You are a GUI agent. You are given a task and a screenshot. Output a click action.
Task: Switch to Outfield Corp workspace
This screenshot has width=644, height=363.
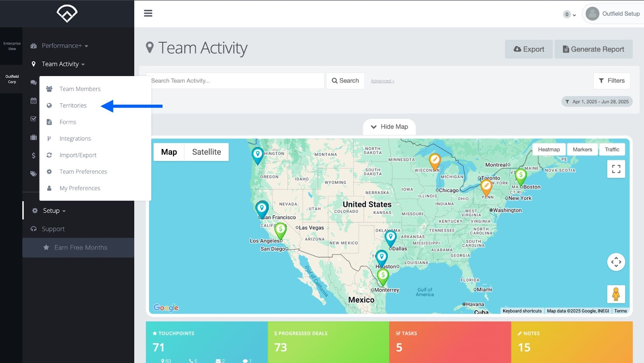[12, 79]
